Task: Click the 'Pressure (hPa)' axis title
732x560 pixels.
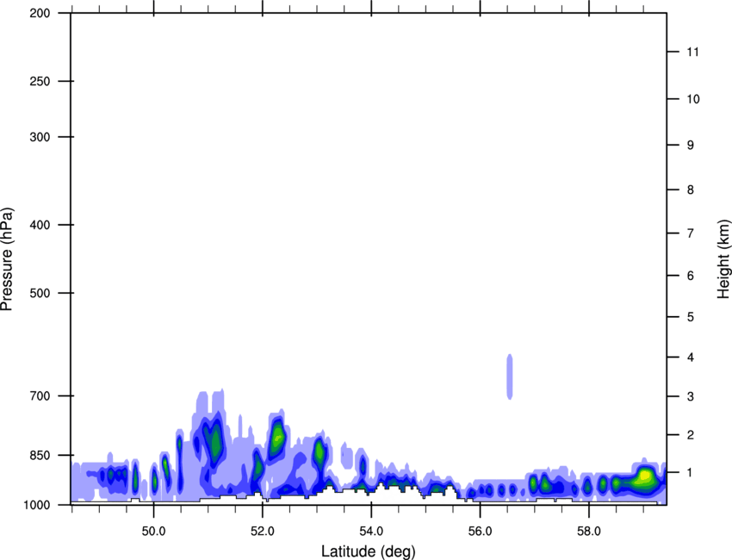Action: pos(7,259)
